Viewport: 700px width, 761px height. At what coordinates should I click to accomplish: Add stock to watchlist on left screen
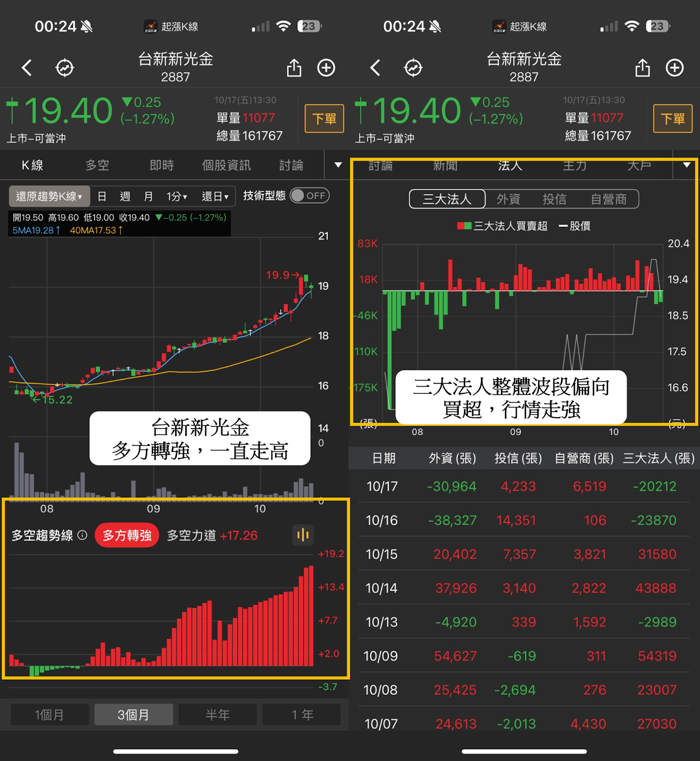(326, 68)
